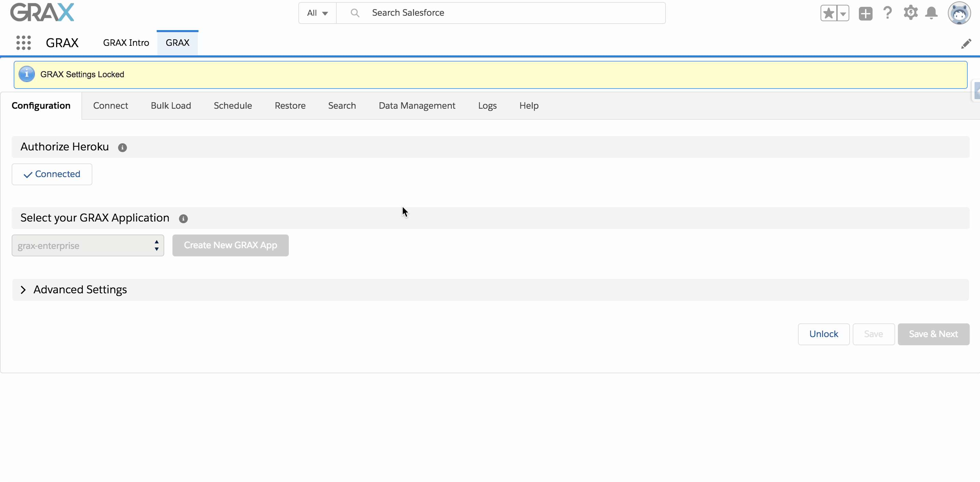Click the Global Actions plus icon
The image size is (980, 482).
pos(865,13)
